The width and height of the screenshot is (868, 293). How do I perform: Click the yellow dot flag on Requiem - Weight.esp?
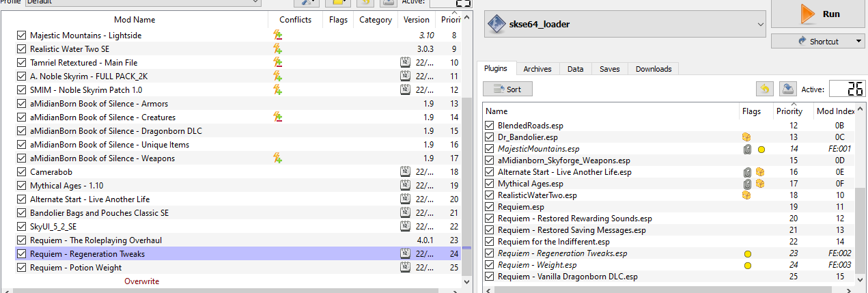(748, 265)
